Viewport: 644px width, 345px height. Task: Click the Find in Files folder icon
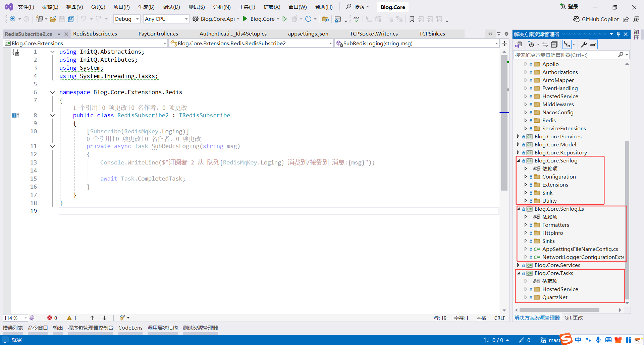tap(325, 19)
